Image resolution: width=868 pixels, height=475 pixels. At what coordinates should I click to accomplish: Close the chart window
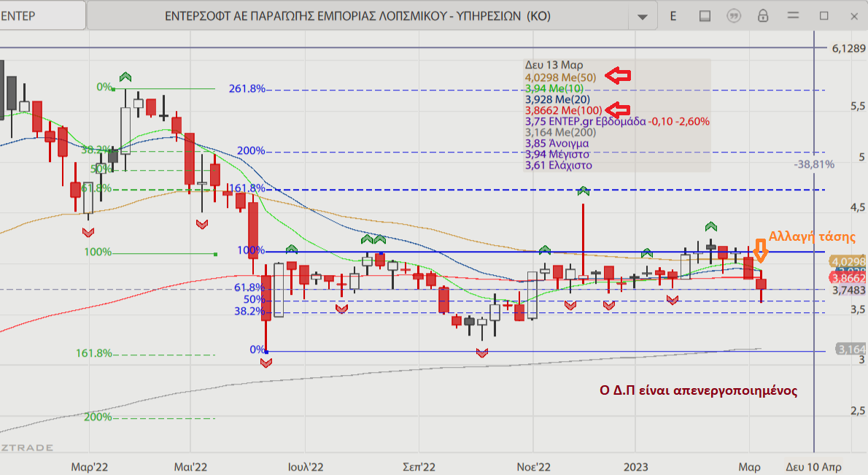(x=854, y=16)
